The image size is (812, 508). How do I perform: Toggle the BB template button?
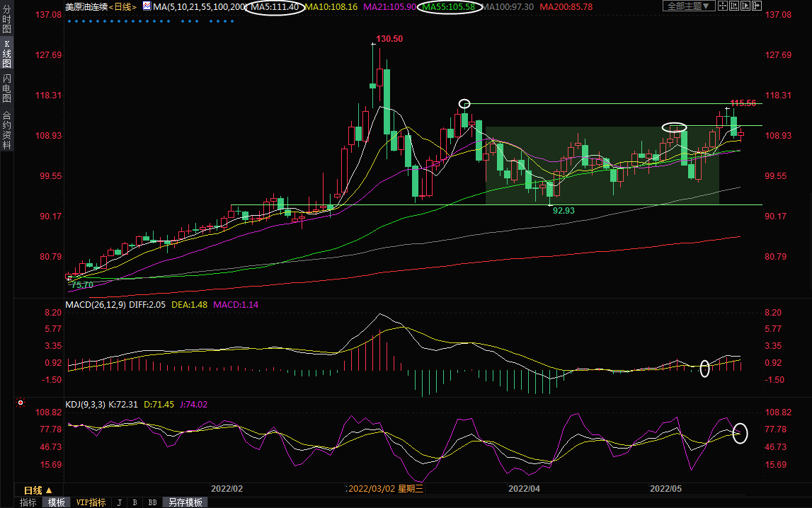(152, 502)
